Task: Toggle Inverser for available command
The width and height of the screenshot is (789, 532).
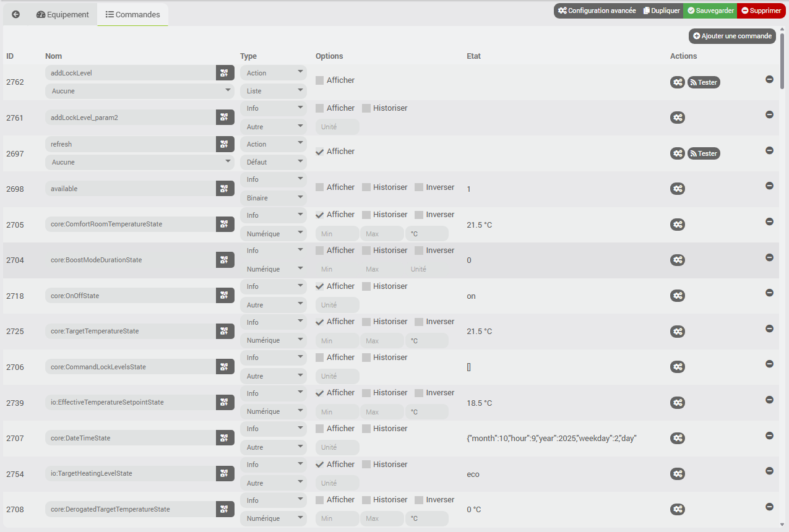Action: point(419,187)
